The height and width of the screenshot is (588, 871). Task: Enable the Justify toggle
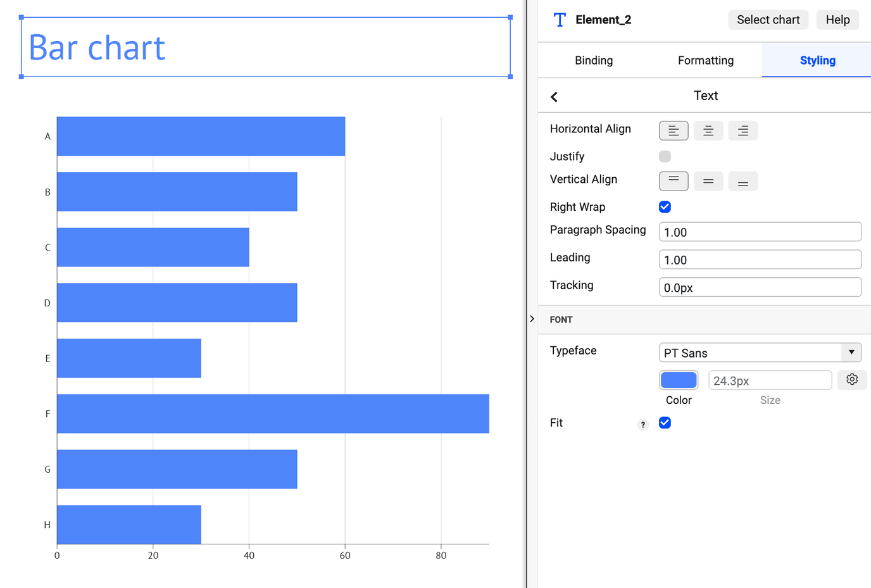click(665, 156)
